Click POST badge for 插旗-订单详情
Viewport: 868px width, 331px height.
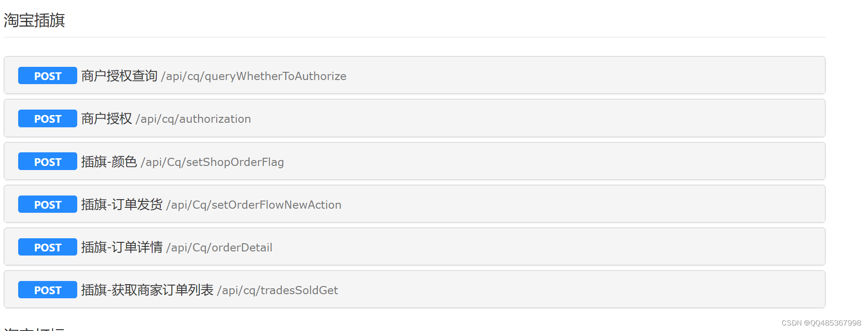(x=47, y=247)
